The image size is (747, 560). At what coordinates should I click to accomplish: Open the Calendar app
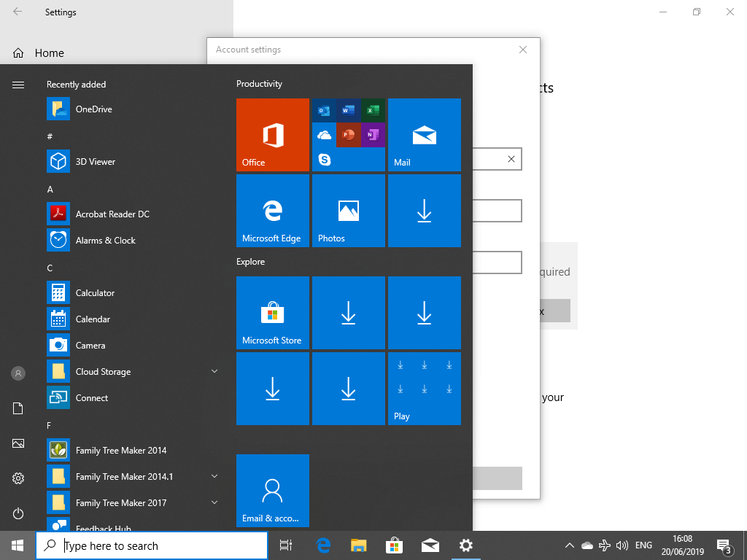[x=133, y=319]
